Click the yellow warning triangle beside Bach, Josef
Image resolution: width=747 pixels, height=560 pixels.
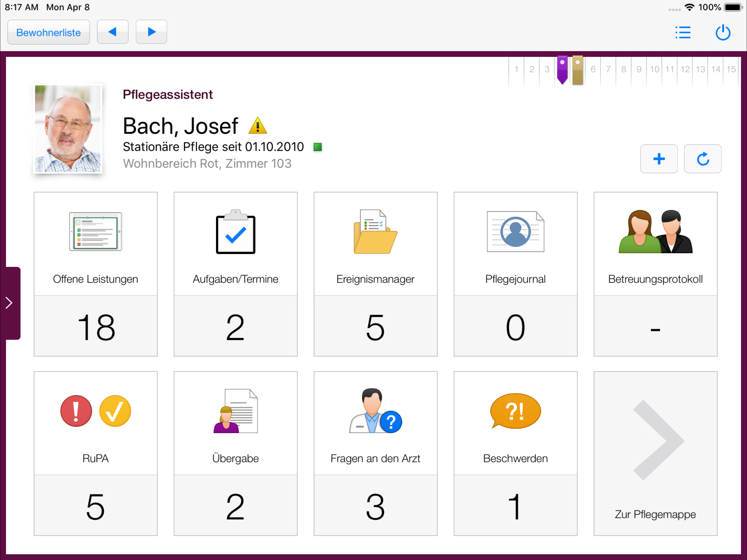click(258, 126)
